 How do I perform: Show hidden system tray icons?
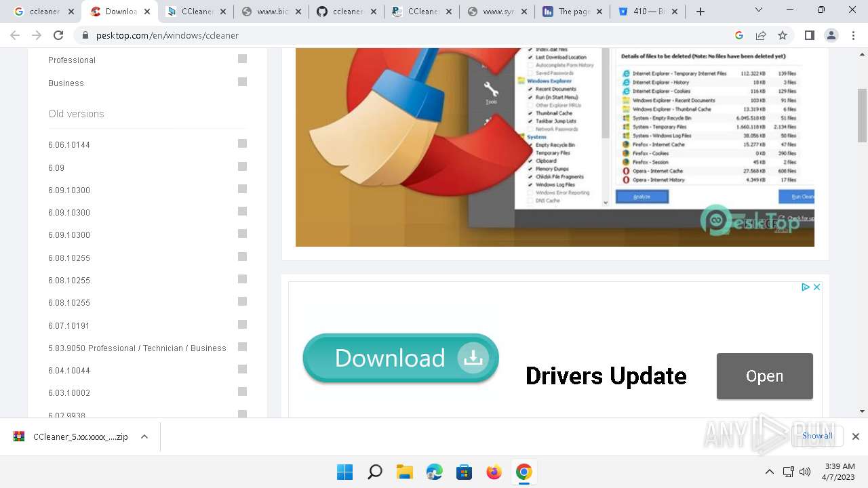coord(769,472)
